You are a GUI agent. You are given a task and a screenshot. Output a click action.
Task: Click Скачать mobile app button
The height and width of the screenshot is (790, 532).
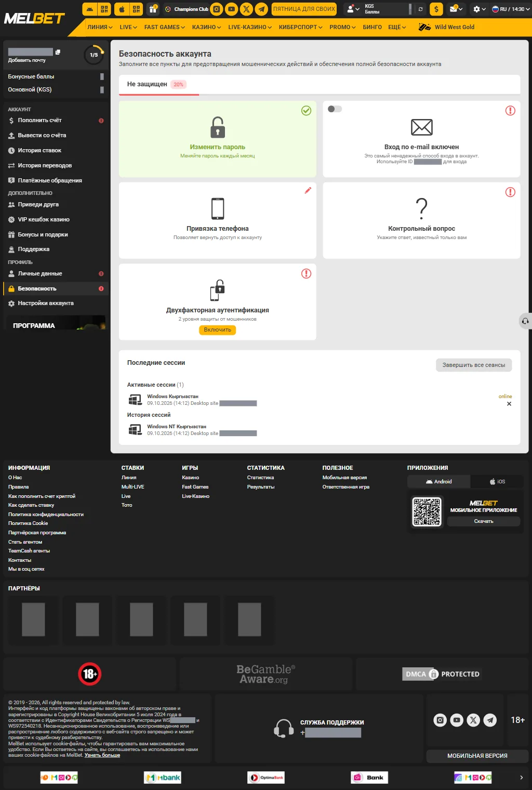484,521
